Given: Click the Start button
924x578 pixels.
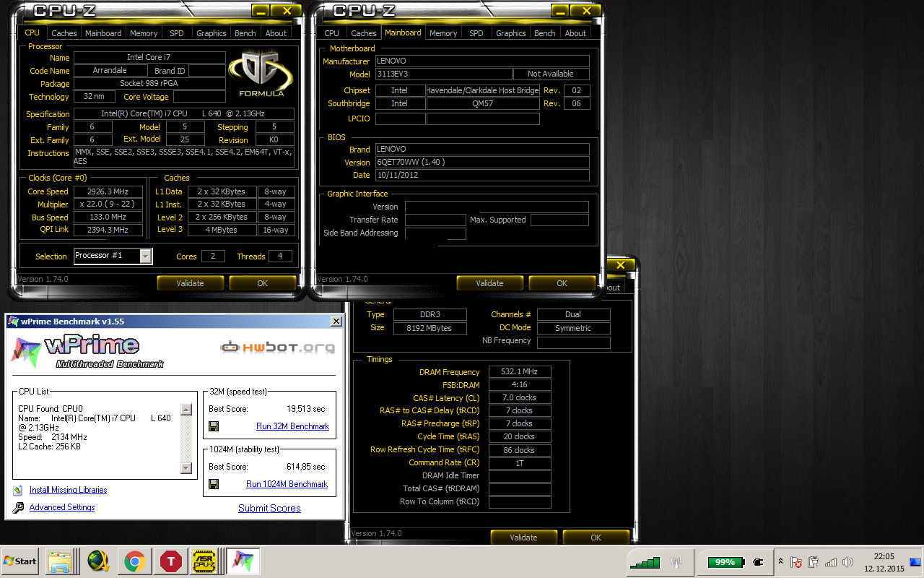Looking at the screenshot, I should tap(20, 561).
